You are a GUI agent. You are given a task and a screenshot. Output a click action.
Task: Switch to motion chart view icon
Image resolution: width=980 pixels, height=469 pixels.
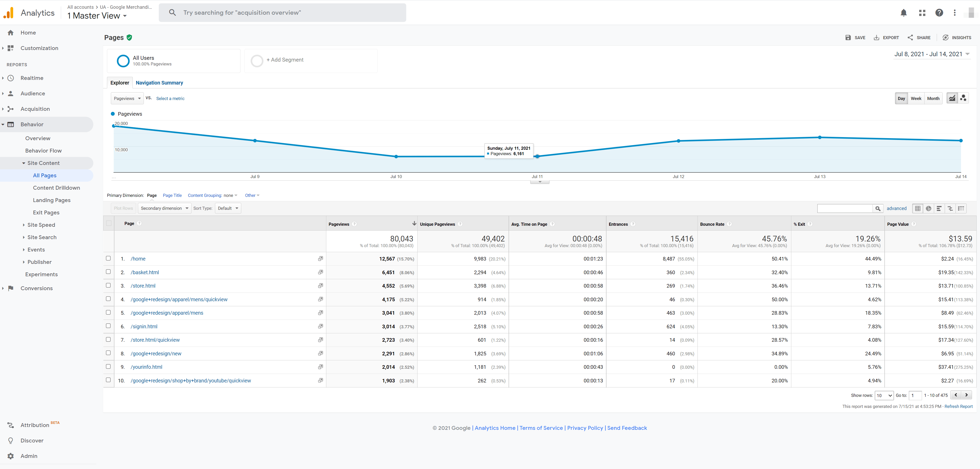click(963, 98)
